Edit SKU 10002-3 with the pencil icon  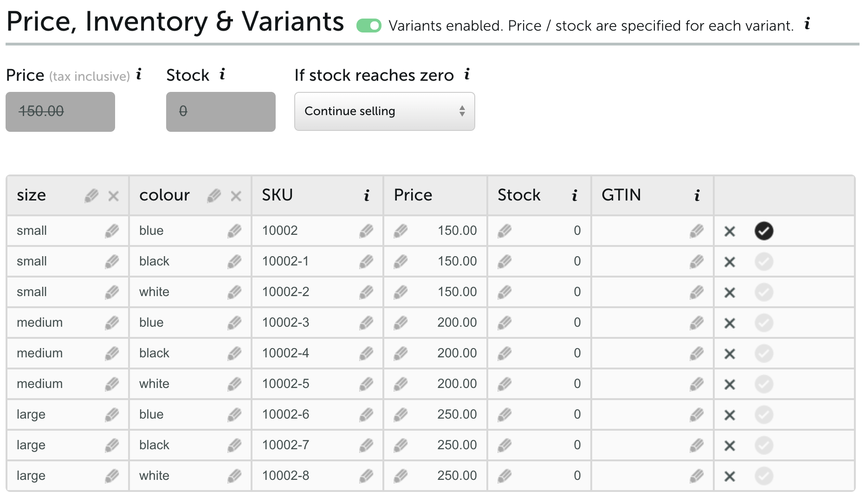point(366,323)
